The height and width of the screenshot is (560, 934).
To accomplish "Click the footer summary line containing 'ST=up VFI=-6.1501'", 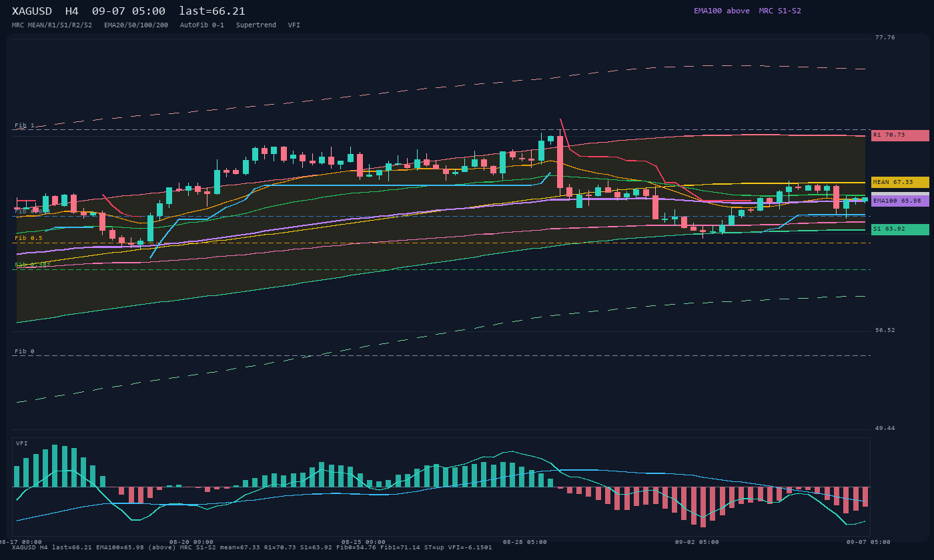I will click(x=252, y=548).
